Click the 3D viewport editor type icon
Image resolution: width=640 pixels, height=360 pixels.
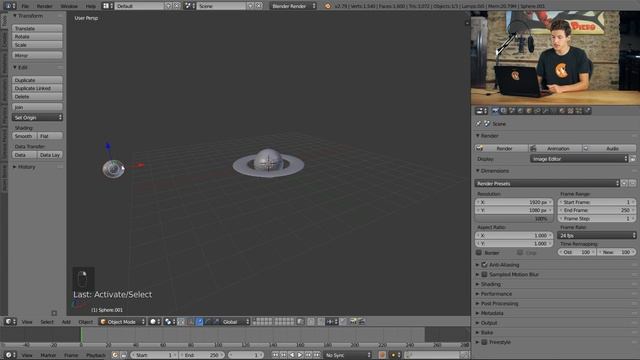tap(10, 322)
